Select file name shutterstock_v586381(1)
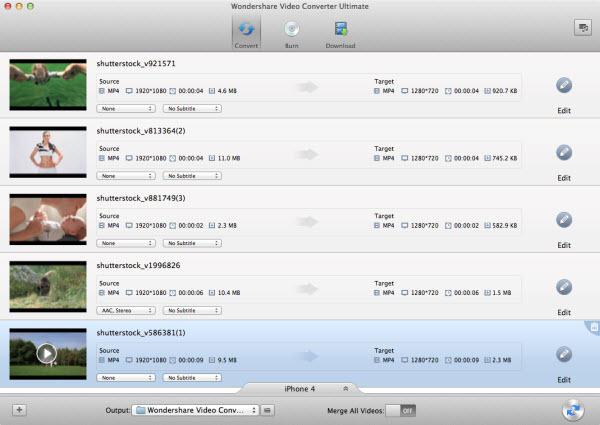The width and height of the screenshot is (600, 425). pyautogui.click(x=141, y=333)
